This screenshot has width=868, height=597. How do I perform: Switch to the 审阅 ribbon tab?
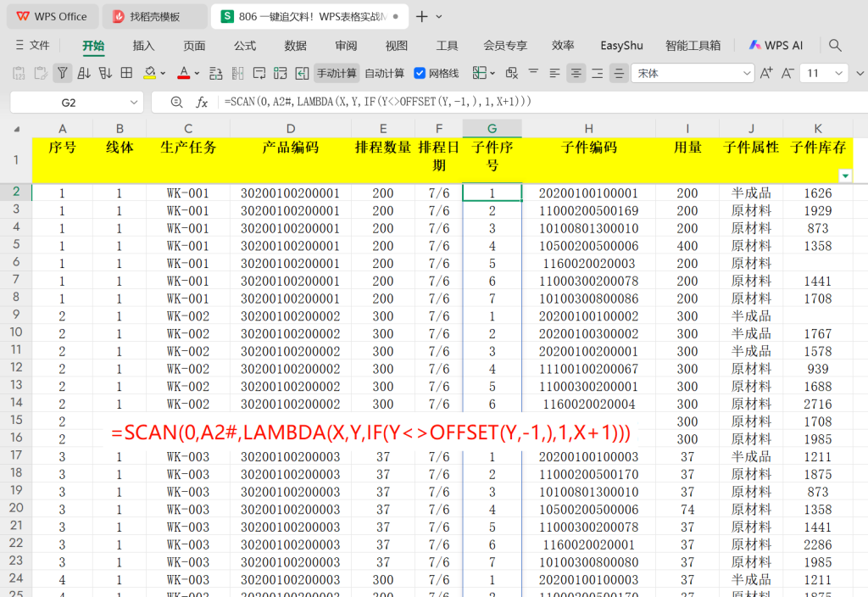[x=346, y=46]
